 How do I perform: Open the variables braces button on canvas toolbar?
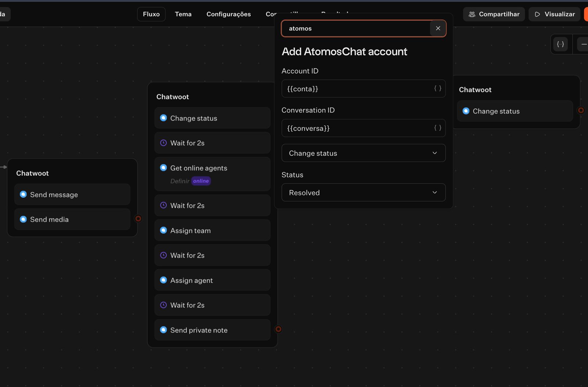560,44
